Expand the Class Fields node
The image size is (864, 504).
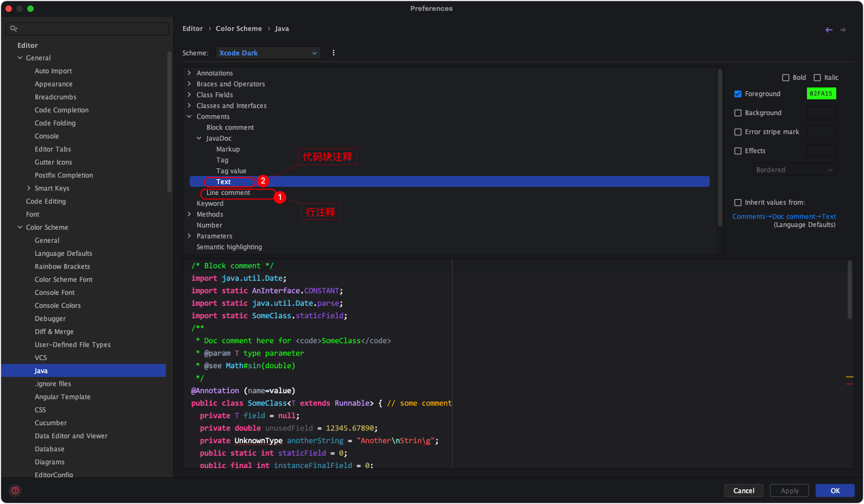[x=189, y=94]
